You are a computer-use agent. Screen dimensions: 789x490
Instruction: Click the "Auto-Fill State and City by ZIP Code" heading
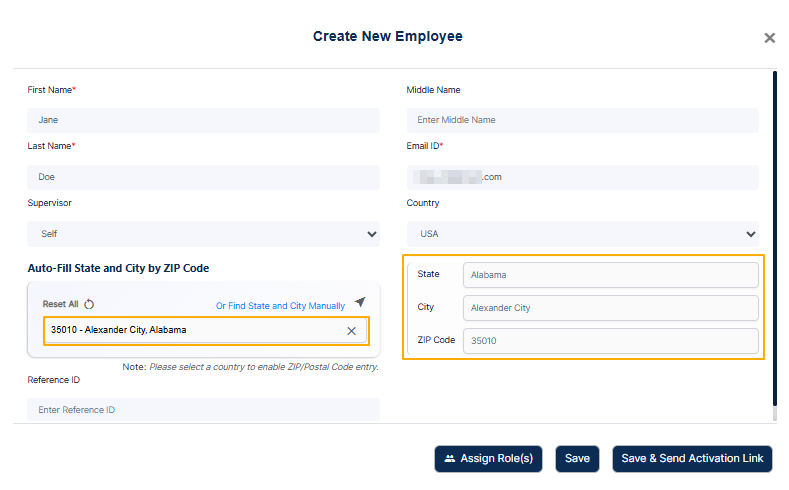coord(118,268)
